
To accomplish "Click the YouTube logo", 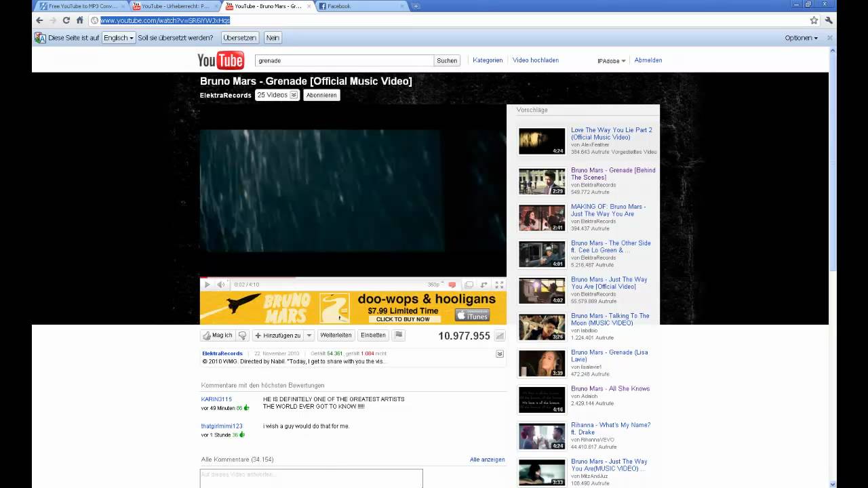I will pyautogui.click(x=220, y=60).
